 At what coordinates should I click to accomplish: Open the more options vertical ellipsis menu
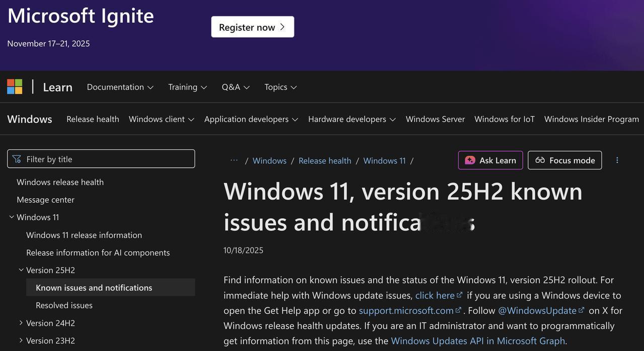617,160
